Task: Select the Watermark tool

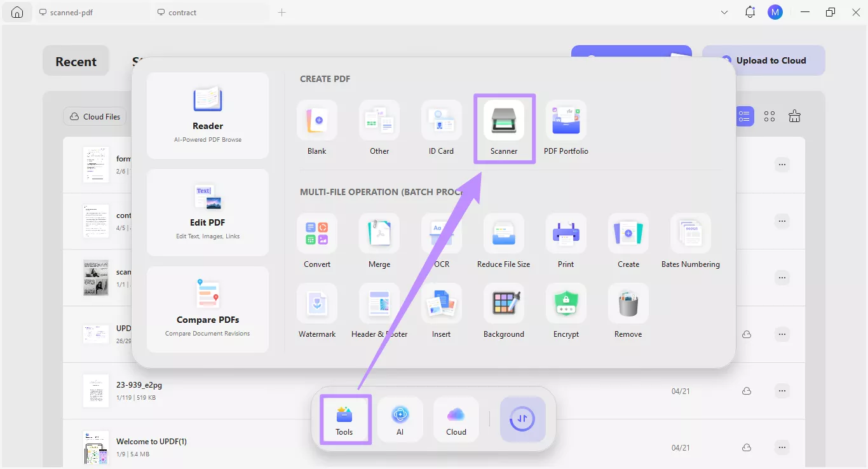Action: tap(316, 311)
